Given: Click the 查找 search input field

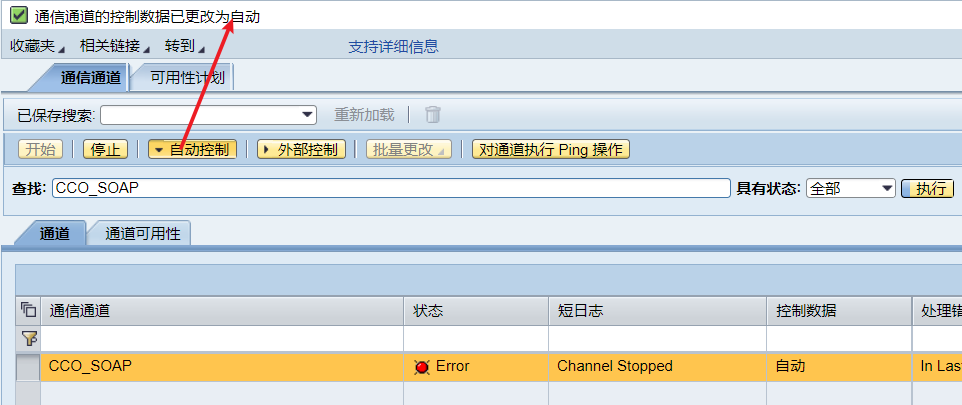Looking at the screenshot, I should pyautogui.click(x=391, y=188).
